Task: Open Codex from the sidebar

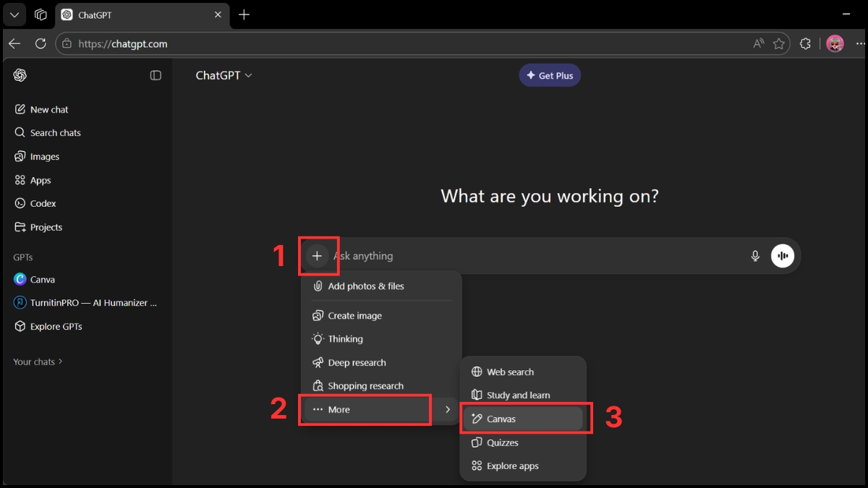Action: click(43, 203)
